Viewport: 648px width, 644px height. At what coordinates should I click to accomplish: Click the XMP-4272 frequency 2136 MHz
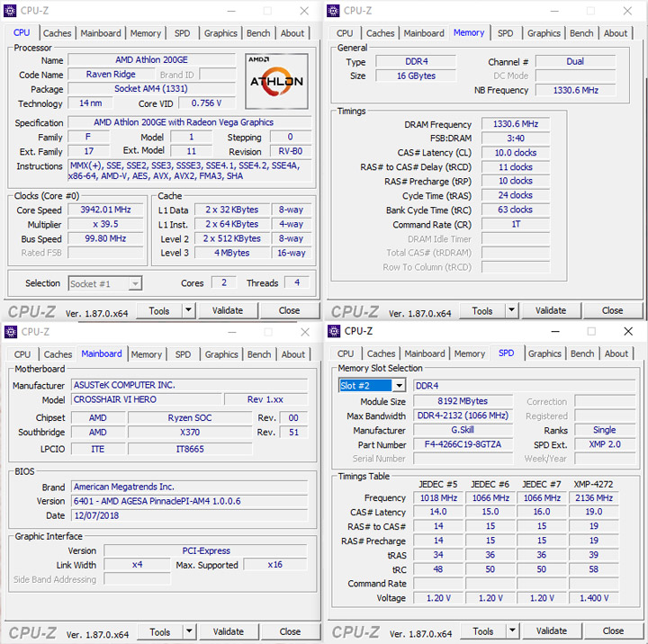(x=594, y=498)
